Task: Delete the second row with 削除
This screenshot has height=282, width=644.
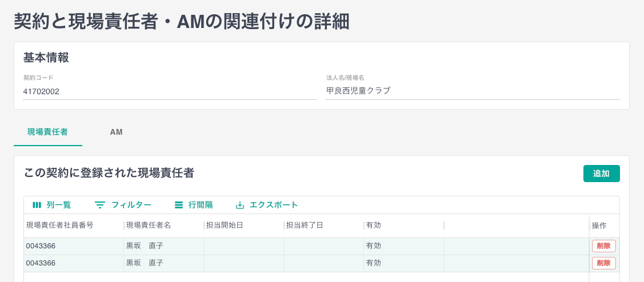Action: [603, 263]
